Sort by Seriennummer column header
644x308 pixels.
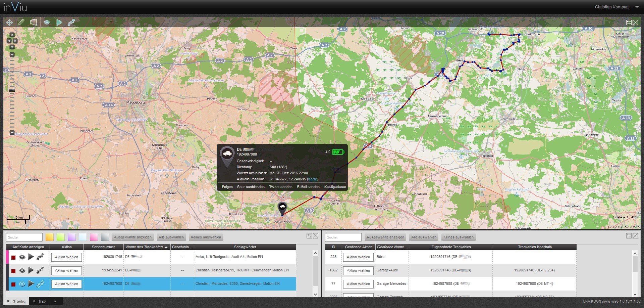point(103,247)
